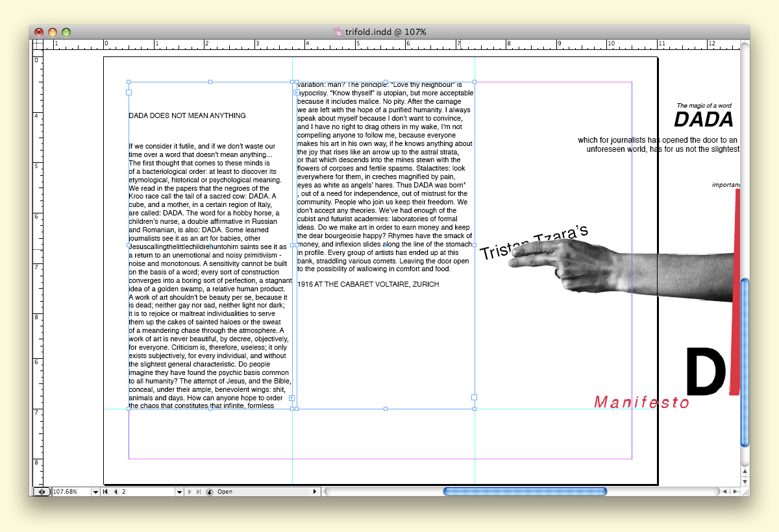Click the vertical scroll down arrow

[x=745, y=481]
